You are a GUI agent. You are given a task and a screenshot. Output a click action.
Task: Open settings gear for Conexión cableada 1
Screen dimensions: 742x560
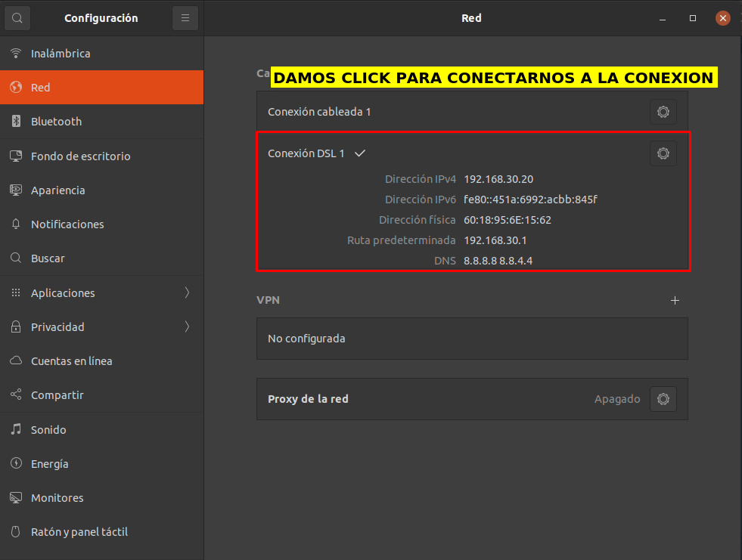point(663,112)
